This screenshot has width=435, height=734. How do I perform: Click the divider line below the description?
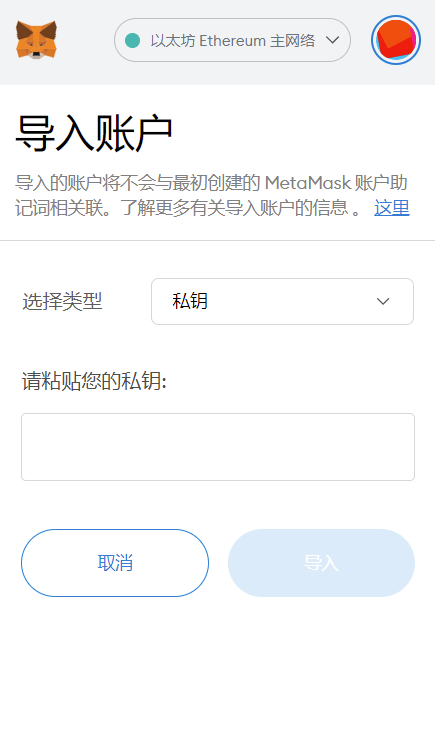coord(217,241)
